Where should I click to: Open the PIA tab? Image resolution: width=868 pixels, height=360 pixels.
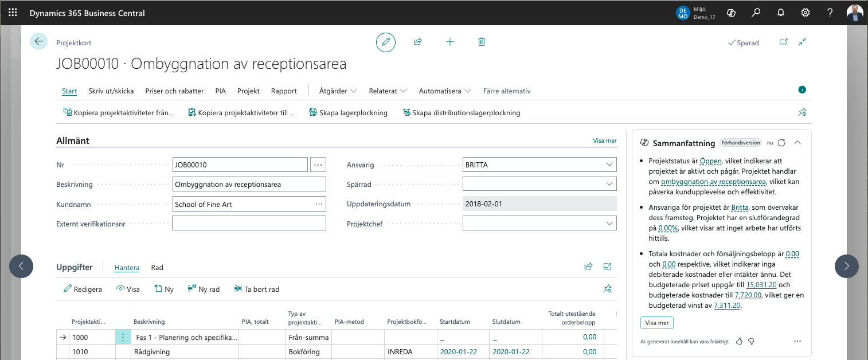coord(221,91)
